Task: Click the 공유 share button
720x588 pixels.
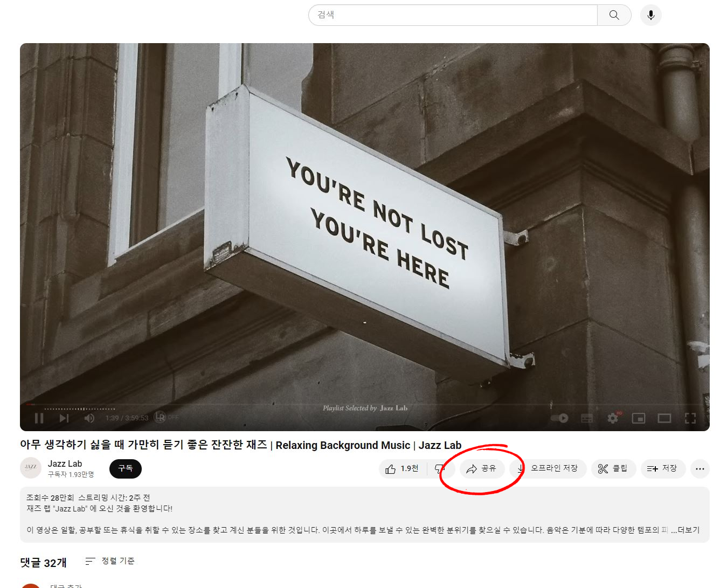Action: pos(482,469)
